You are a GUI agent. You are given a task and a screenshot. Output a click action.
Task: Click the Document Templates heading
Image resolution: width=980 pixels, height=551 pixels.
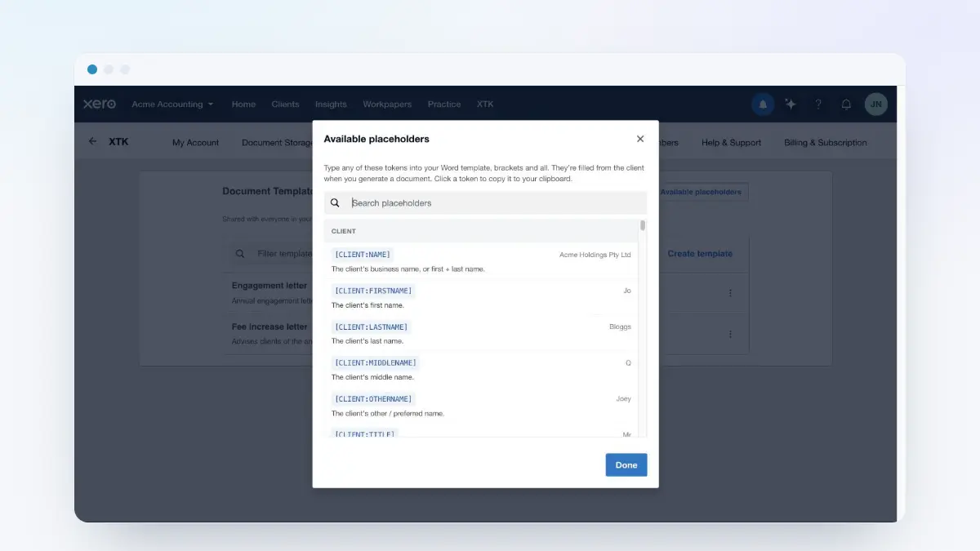(268, 191)
